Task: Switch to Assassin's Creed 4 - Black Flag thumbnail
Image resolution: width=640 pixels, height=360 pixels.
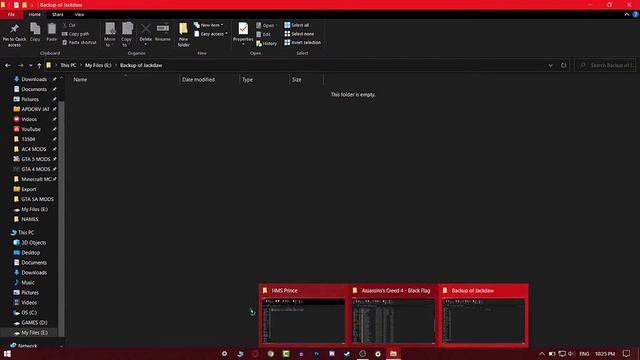Action: (x=393, y=315)
